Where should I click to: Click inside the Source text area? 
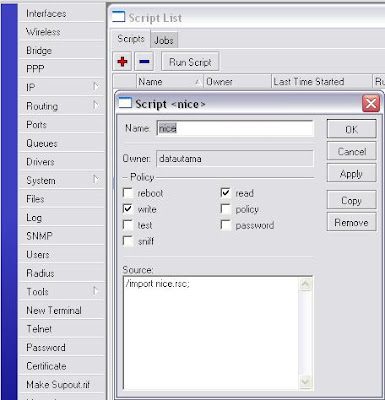tap(211, 332)
